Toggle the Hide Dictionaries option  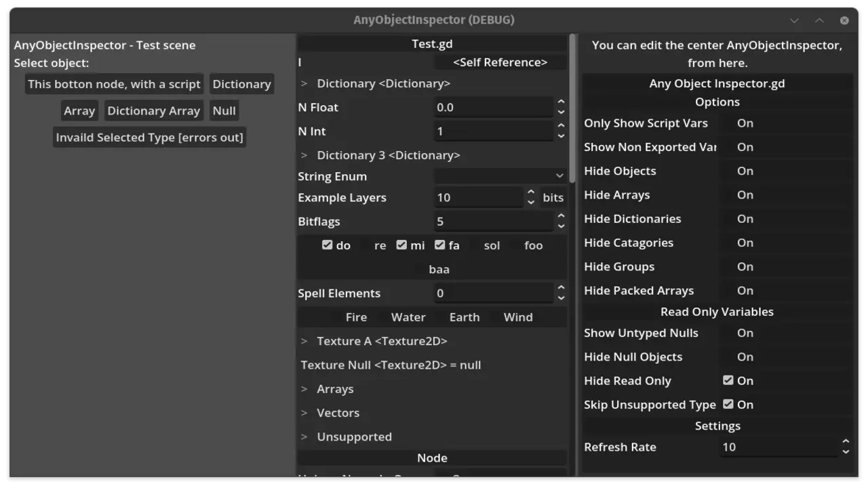[785, 219]
